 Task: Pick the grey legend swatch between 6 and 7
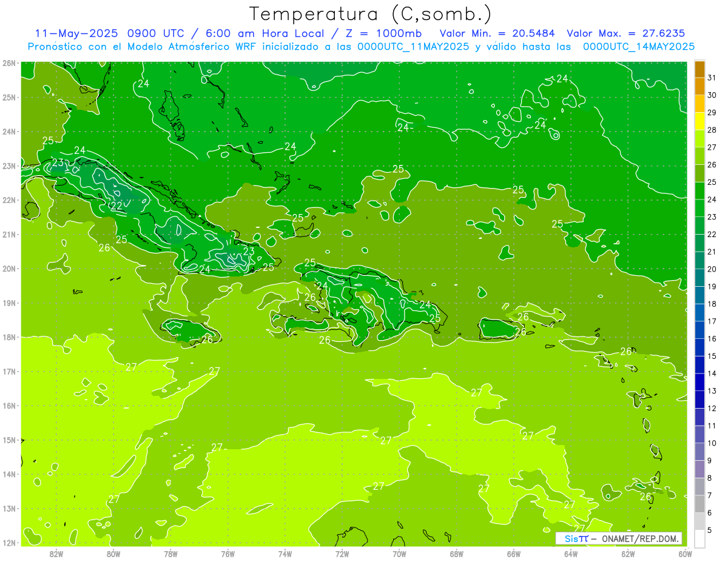699,504
